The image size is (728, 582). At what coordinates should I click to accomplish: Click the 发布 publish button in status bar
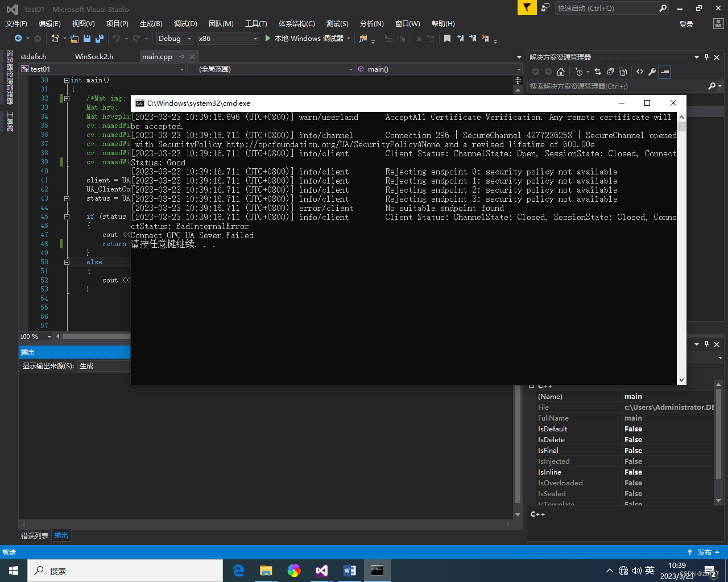[704, 552]
